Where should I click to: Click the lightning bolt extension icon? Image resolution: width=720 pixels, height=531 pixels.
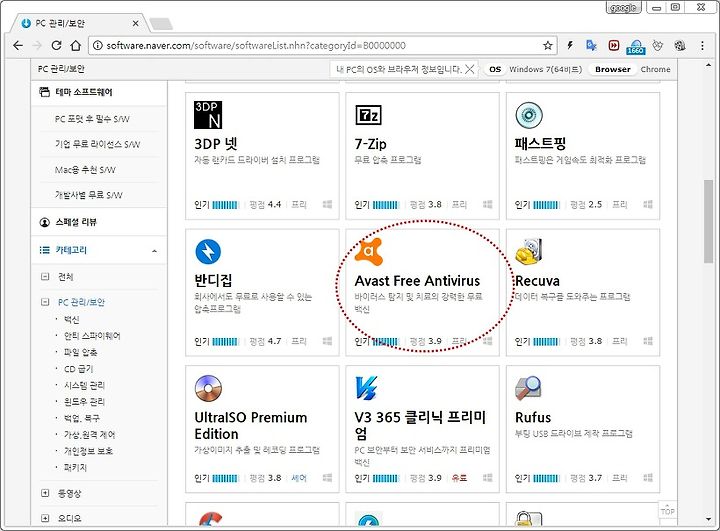(x=570, y=45)
